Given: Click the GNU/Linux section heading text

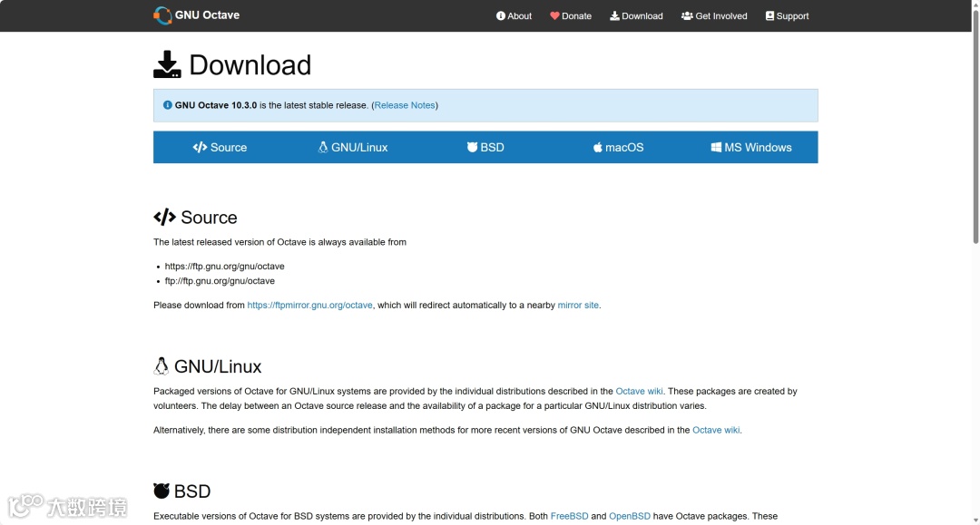Looking at the screenshot, I should [218, 366].
